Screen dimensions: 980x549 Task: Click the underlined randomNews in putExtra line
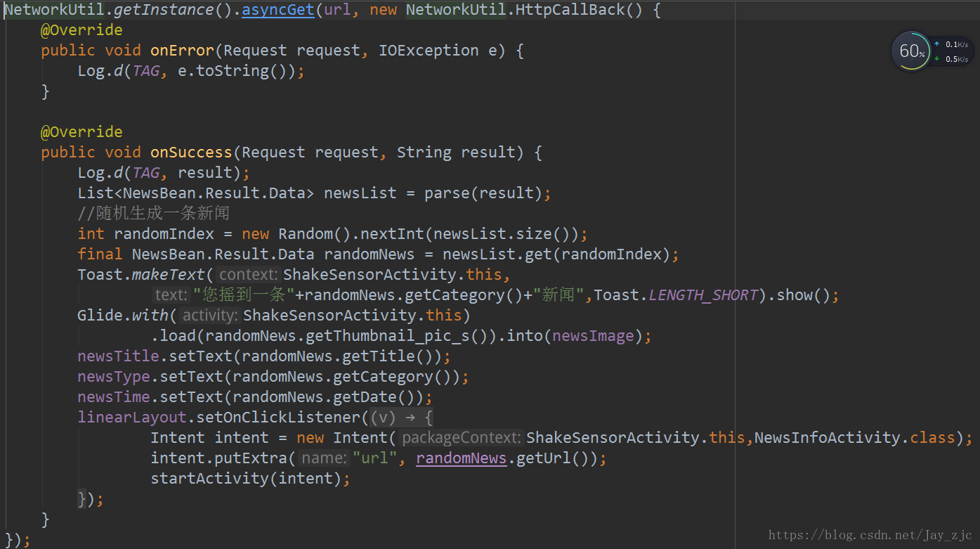coord(461,458)
